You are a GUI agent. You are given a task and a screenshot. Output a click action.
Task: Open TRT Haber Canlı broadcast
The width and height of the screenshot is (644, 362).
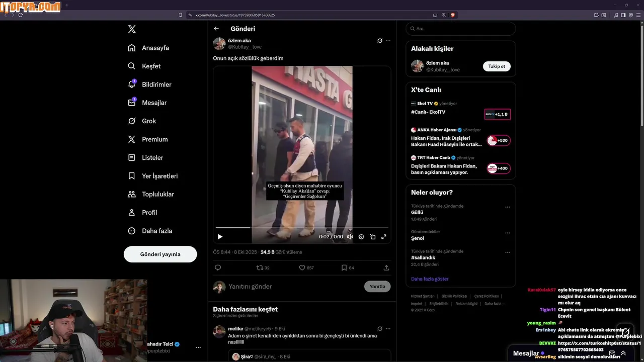pyautogui.click(x=460, y=165)
